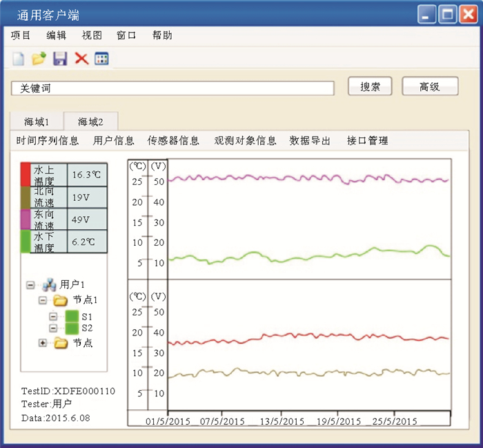Click the TestID:XDFE000110 text

tap(68, 391)
